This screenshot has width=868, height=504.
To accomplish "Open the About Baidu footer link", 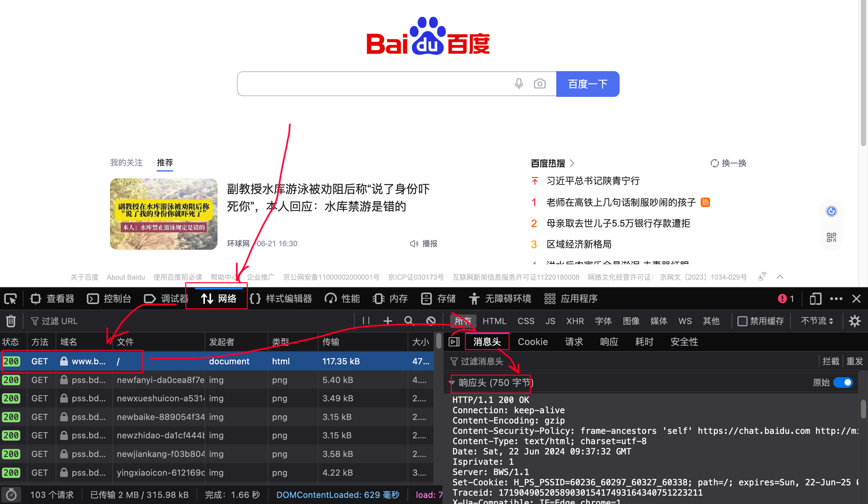I will coord(126,277).
